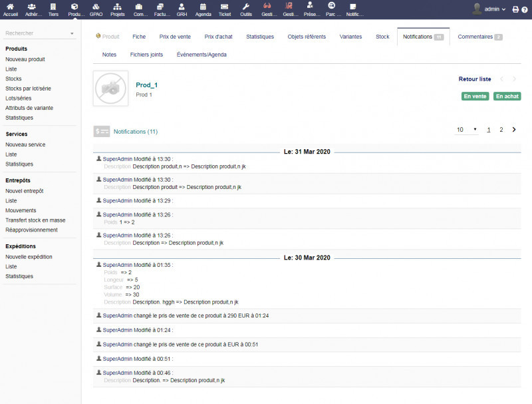This screenshot has height=404, width=532.
Task: Click the next page arrow in pagination
Action: (514, 130)
